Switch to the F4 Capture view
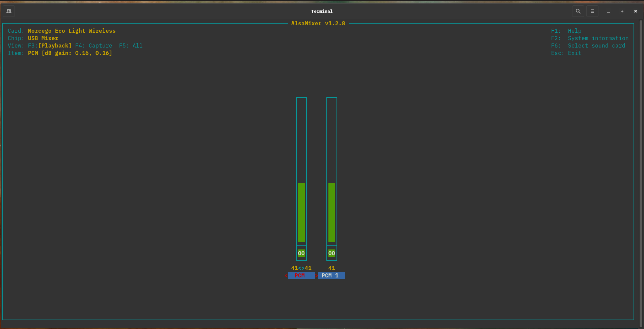This screenshot has width=644, height=329. click(93, 46)
